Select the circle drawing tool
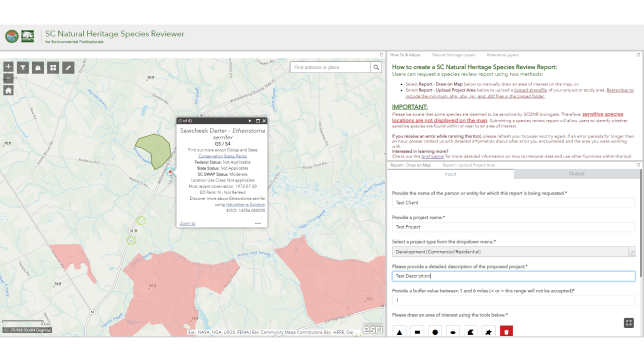 (435, 332)
